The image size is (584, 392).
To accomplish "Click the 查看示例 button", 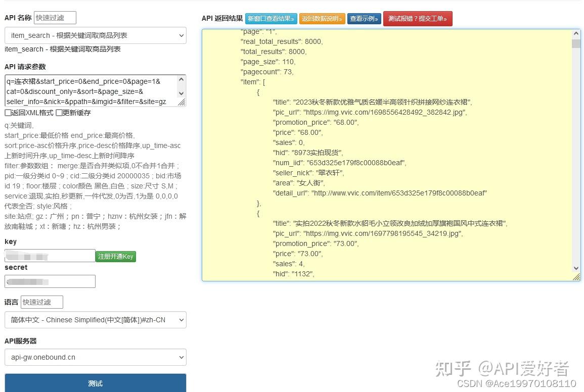I will pyautogui.click(x=364, y=19).
